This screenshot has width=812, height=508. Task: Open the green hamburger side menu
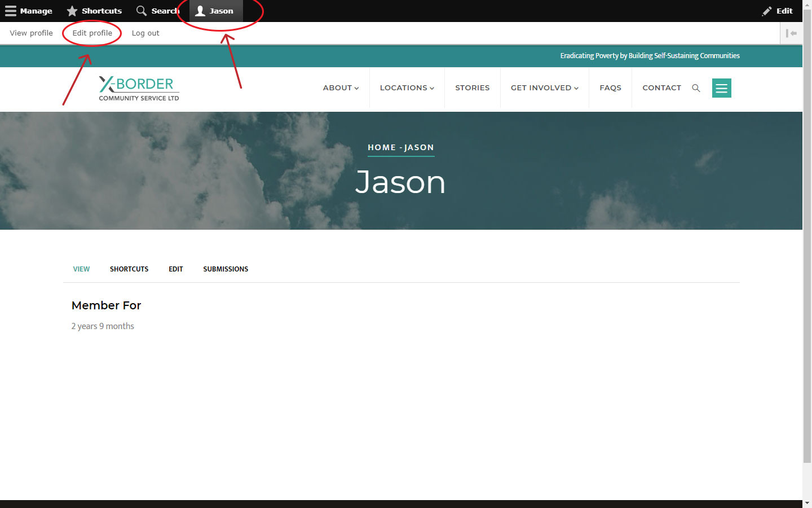[x=721, y=88]
